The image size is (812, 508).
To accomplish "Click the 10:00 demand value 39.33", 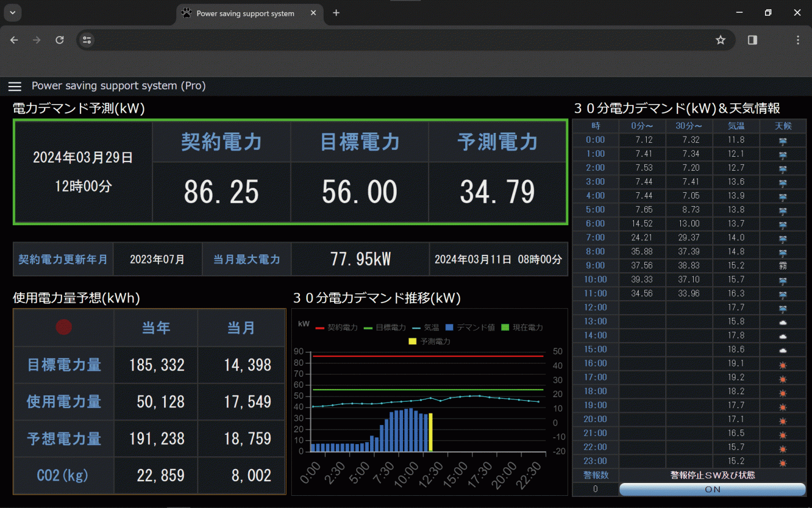I will point(642,280).
